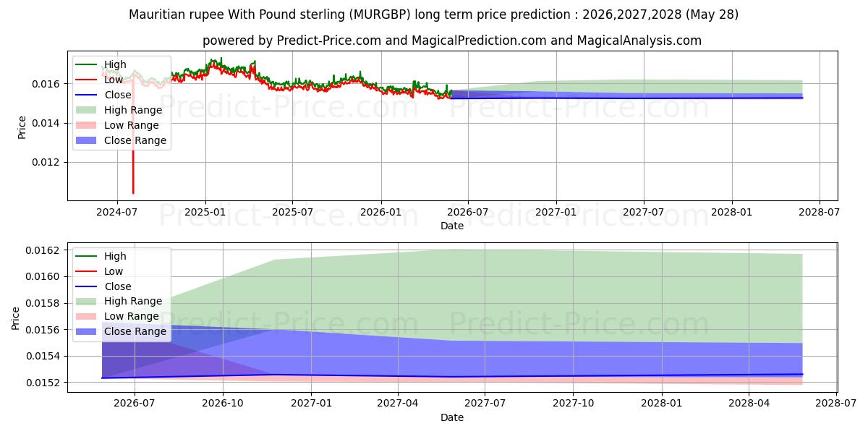Click the 2028-01 x-axis tick on bottom chart

point(661,404)
